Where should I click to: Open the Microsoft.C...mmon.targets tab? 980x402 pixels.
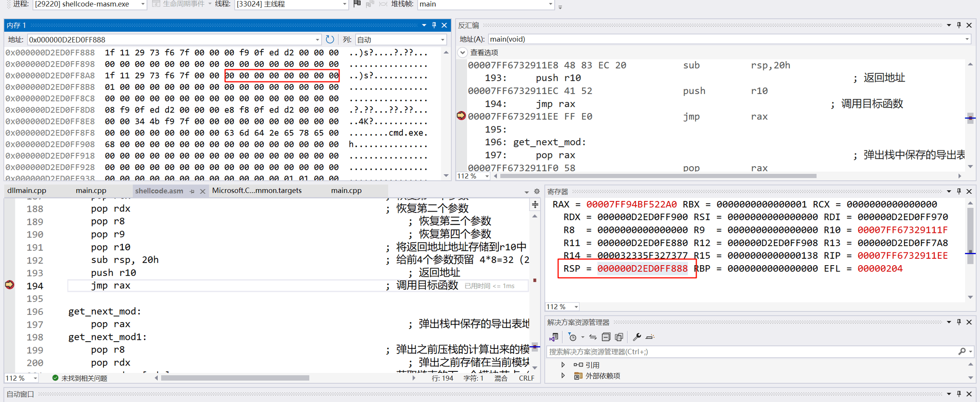[x=256, y=191]
